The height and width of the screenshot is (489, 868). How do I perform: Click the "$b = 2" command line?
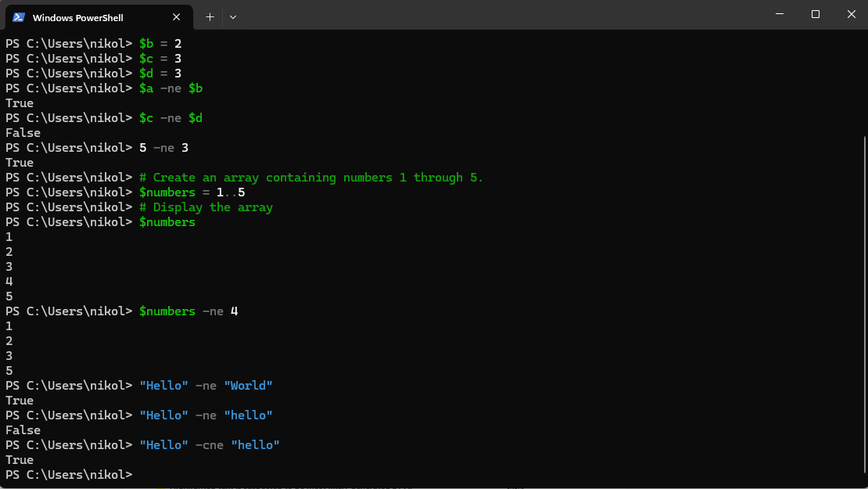coord(160,44)
